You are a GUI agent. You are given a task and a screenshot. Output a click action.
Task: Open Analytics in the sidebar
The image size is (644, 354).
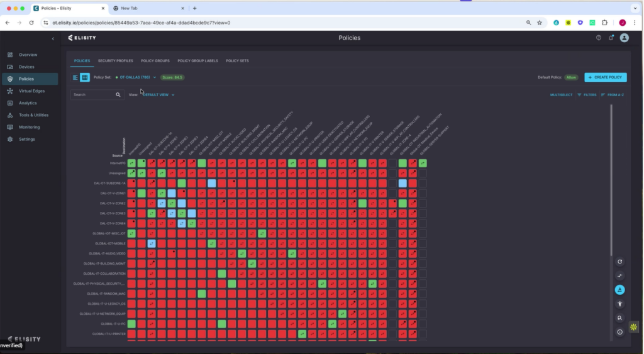pyautogui.click(x=28, y=102)
